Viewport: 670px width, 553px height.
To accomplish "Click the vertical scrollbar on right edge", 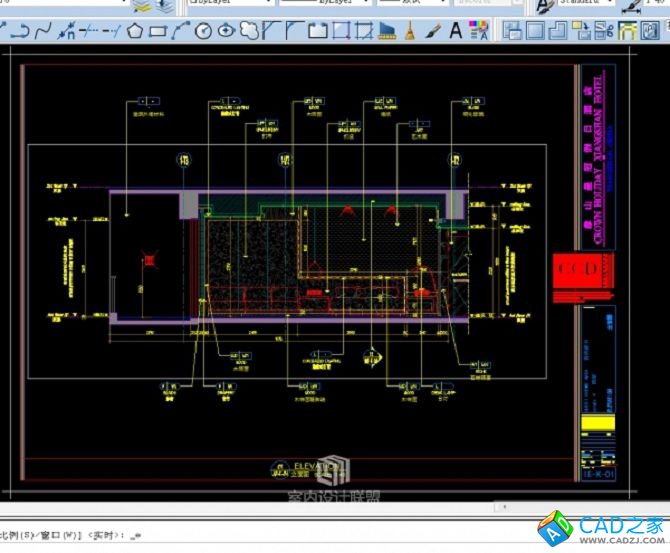I will pyautogui.click(x=665, y=280).
